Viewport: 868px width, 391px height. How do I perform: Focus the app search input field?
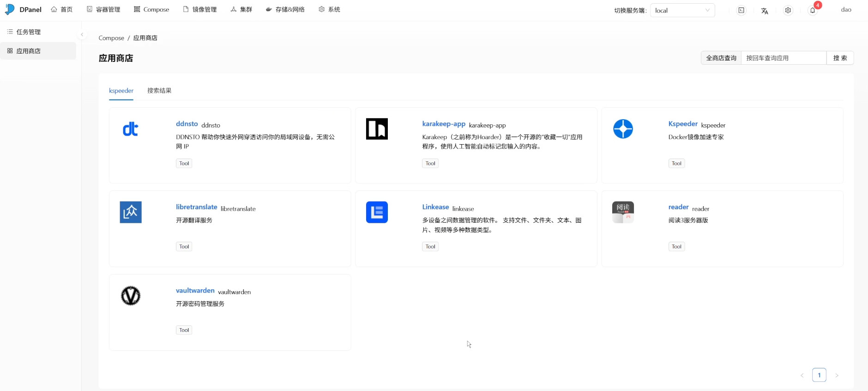pyautogui.click(x=784, y=58)
